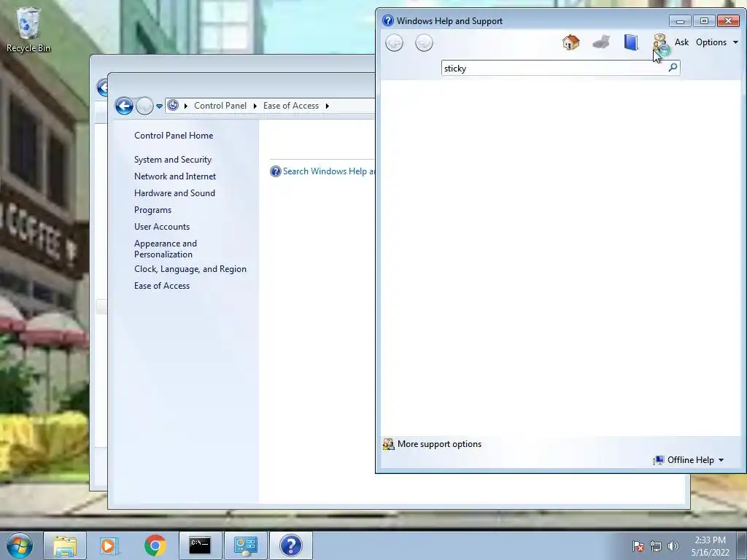The image size is (747, 560).
Task: Switch to Command Prompt taskbar window
Action: point(200,545)
